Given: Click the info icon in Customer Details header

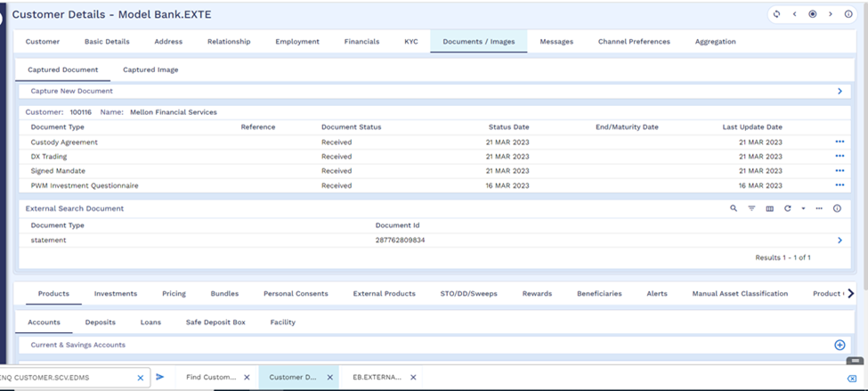Looking at the screenshot, I should click(848, 14).
